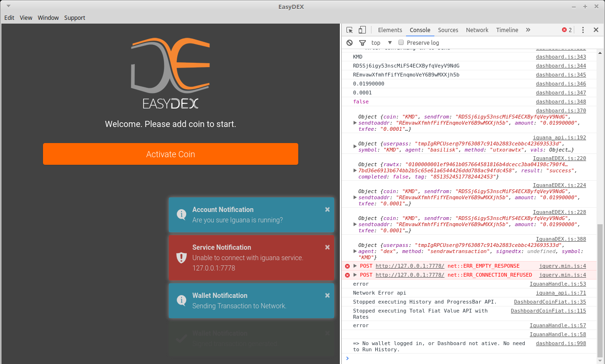605x364 pixels.
Task: Switch to the Network tab
Action: click(477, 30)
